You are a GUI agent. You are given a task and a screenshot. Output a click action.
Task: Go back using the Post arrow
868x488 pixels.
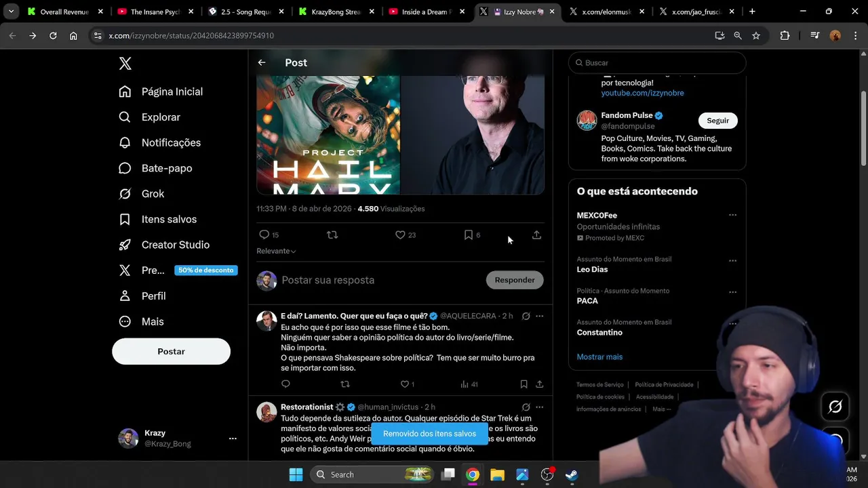coord(262,62)
